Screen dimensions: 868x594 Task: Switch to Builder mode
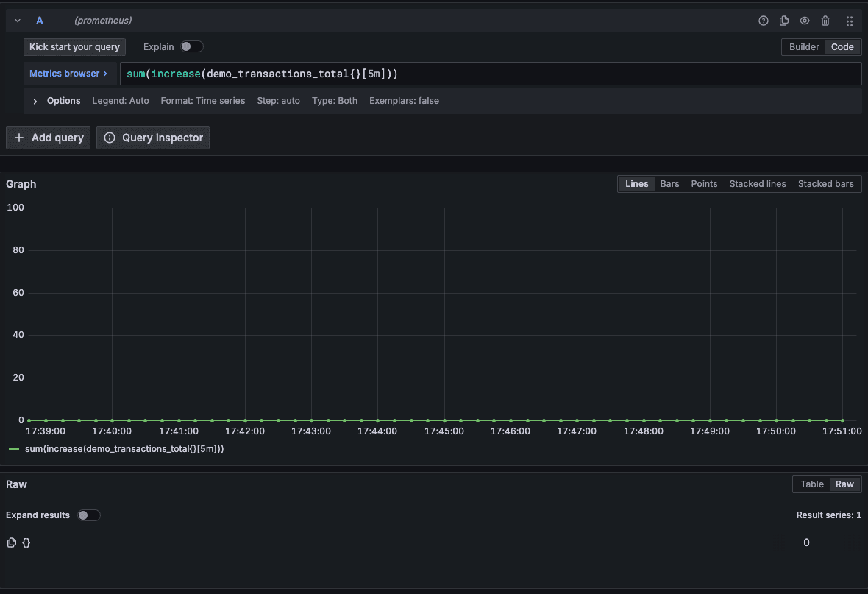coord(803,46)
